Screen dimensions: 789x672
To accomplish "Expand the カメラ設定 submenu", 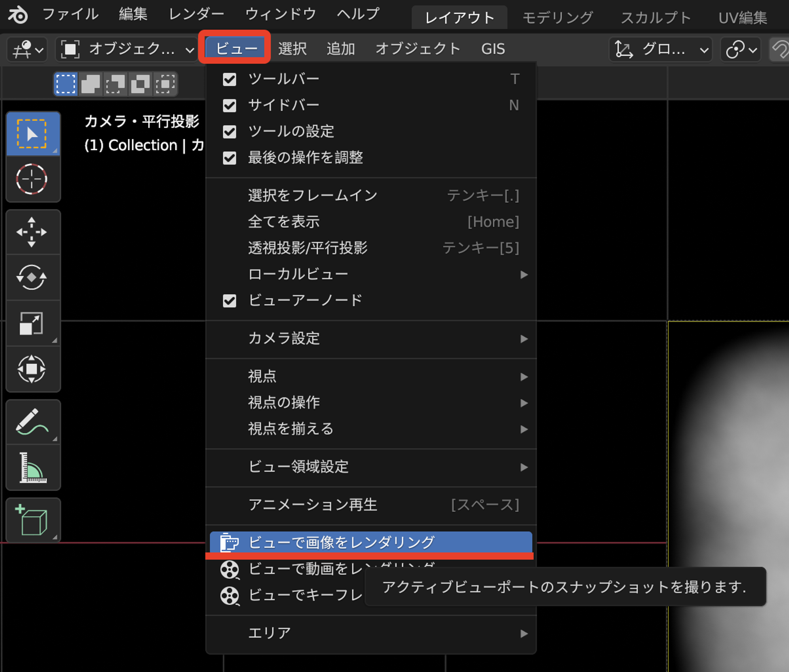I will (x=371, y=339).
